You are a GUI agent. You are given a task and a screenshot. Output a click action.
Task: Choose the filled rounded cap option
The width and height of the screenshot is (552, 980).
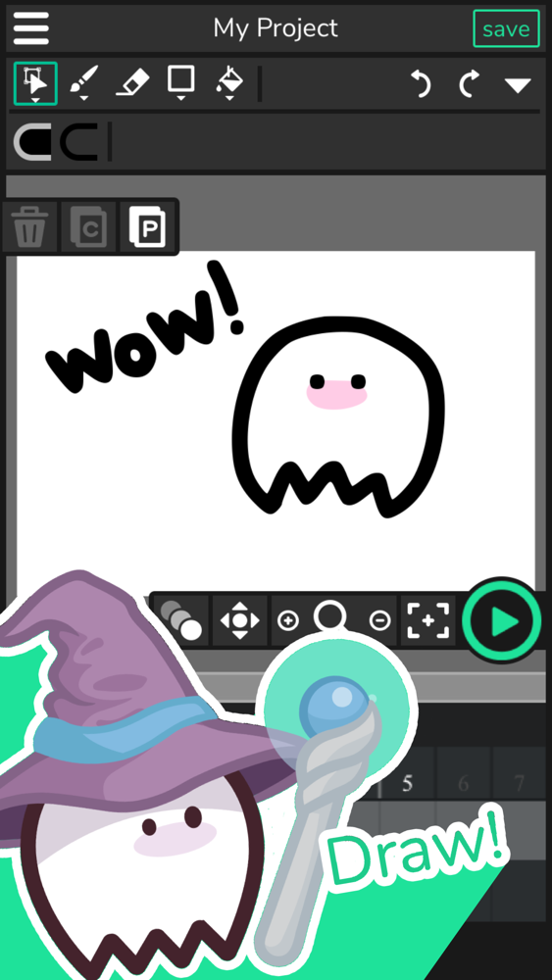32,142
